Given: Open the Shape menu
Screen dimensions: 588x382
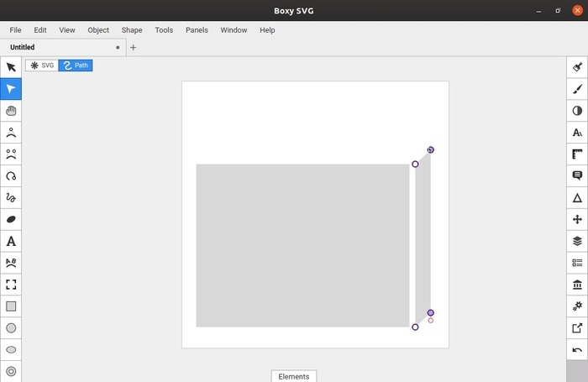Looking at the screenshot, I should click(132, 30).
